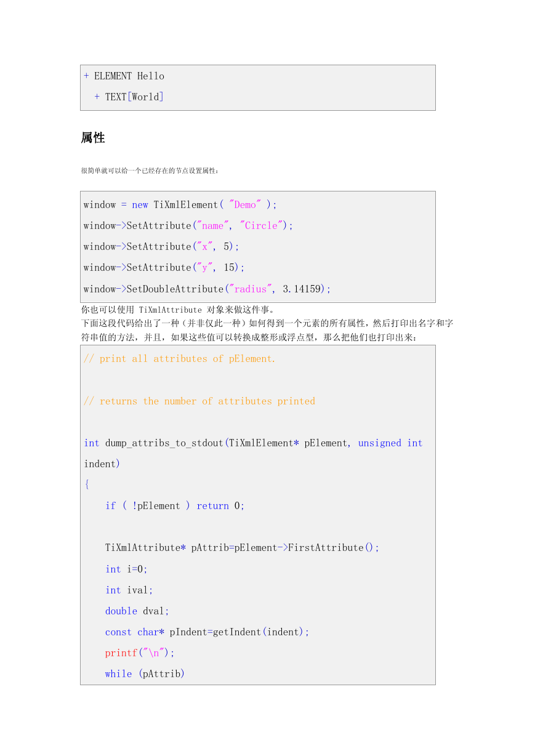Click the comment "// returns the number of attributes printed"
The image size is (535, 756).
[199, 401]
